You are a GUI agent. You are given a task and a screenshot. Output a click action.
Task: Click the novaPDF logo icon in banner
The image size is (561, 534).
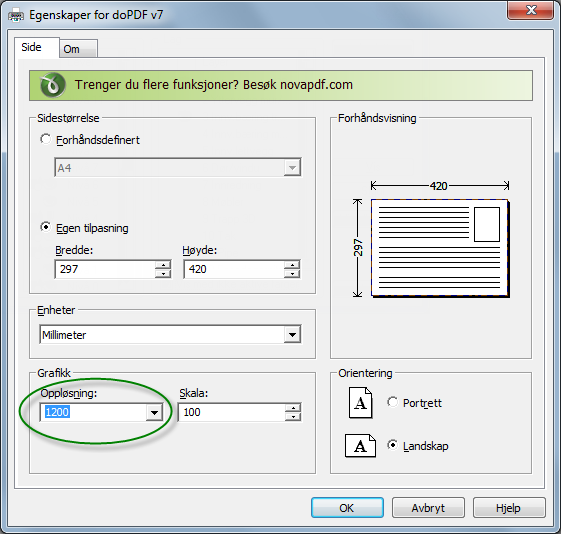click(x=53, y=85)
